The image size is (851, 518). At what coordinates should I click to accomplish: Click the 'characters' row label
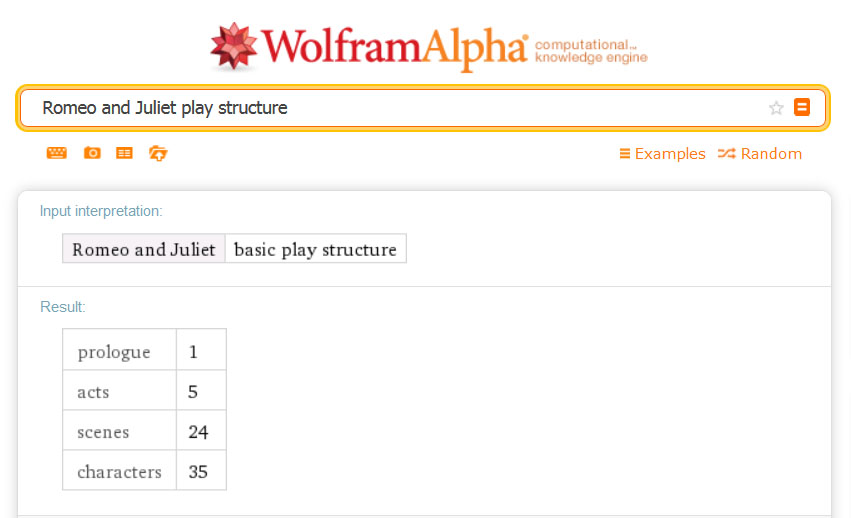pyautogui.click(x=119, y=472)
